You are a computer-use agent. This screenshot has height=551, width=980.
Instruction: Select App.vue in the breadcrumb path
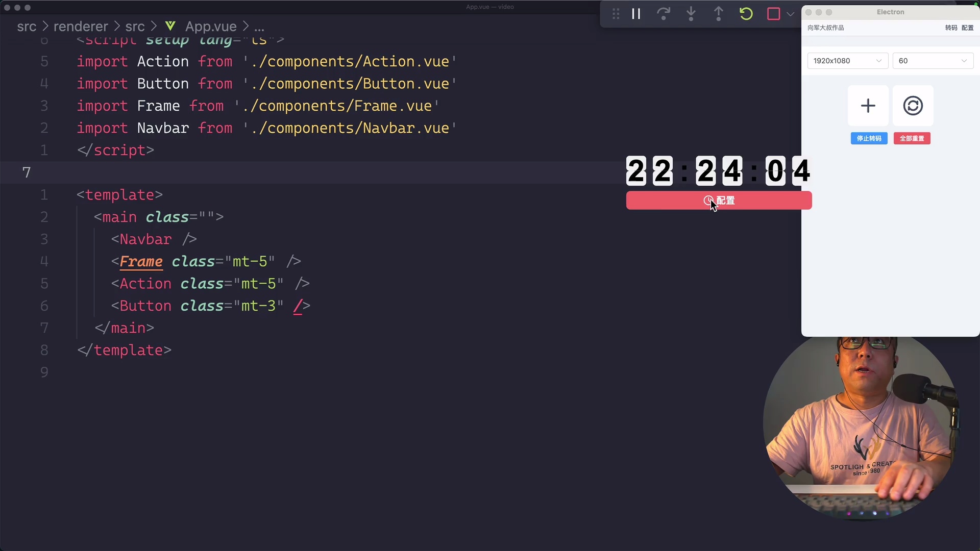(x=210, y=26)
